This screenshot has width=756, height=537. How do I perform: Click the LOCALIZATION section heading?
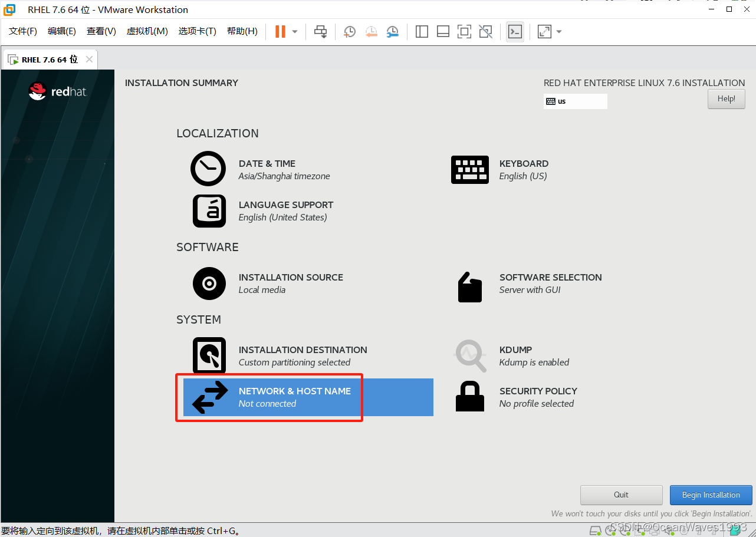218,133
